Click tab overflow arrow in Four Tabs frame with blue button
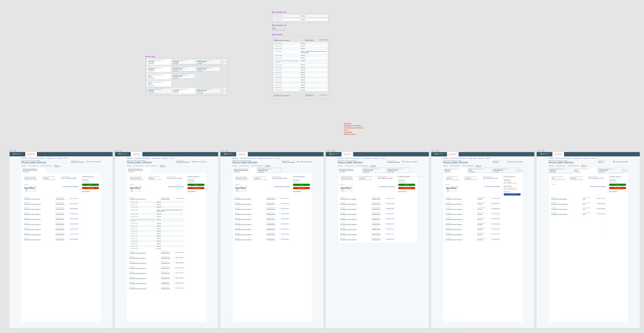644x333 pixels. pos(522,171)
